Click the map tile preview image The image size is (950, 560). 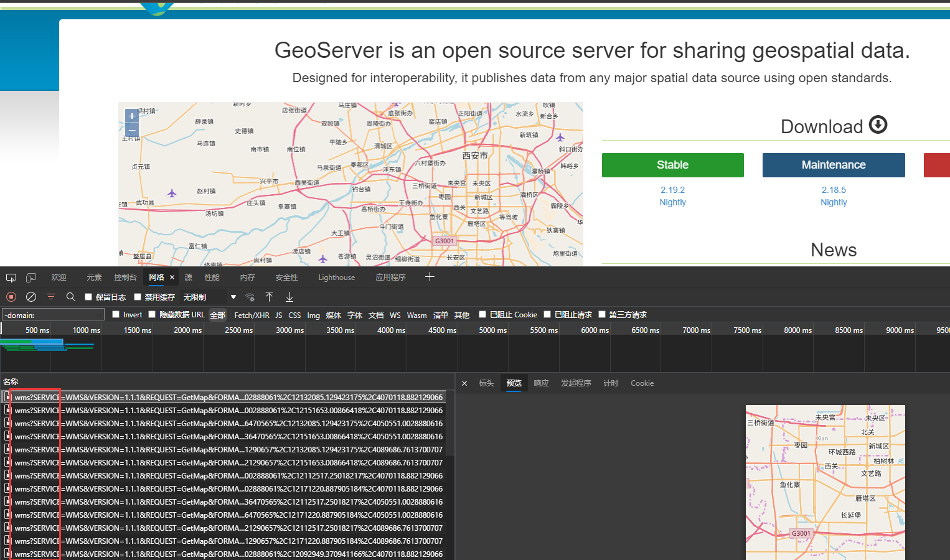tap(825, 482)
